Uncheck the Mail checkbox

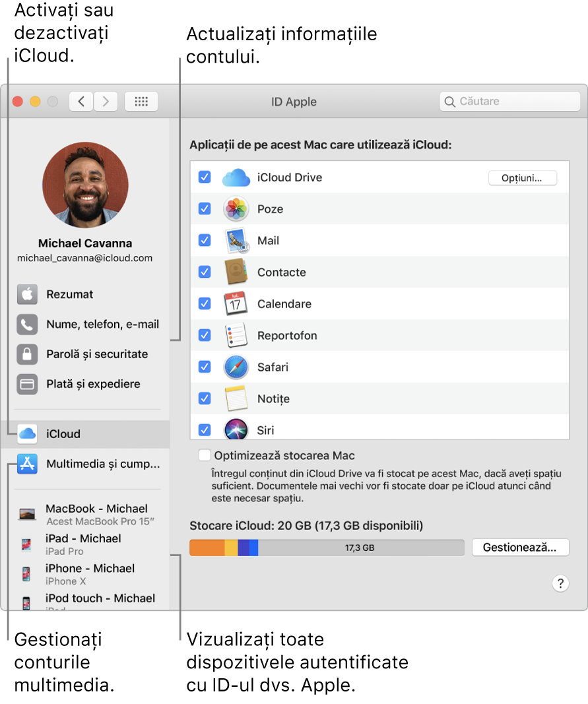point(205,240)
